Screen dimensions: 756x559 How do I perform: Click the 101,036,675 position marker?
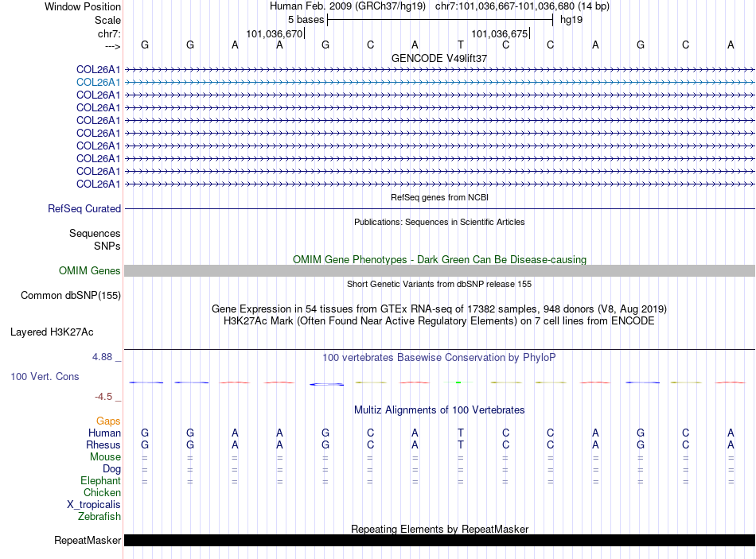pyautogui.click(x=500, y=33)
